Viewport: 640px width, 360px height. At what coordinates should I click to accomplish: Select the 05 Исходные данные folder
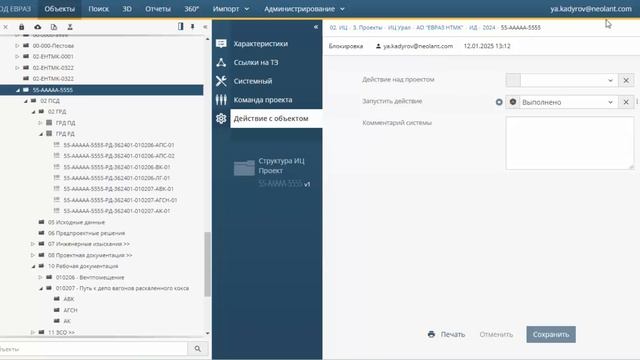(x=76, y=222)
